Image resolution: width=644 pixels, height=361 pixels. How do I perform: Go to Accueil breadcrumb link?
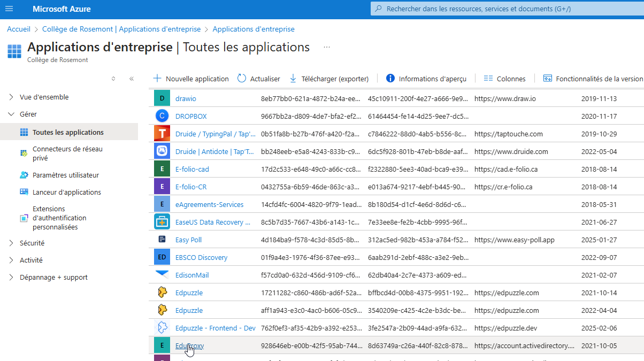19,29
